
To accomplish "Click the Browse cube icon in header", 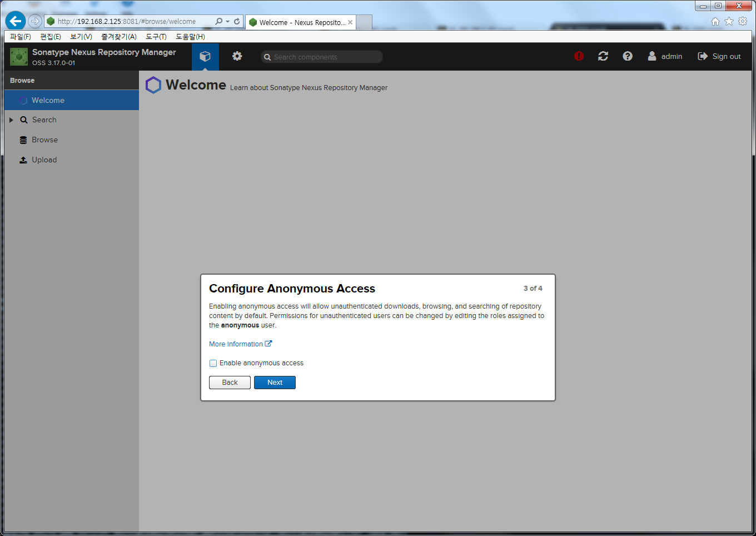I will (205, 56).
